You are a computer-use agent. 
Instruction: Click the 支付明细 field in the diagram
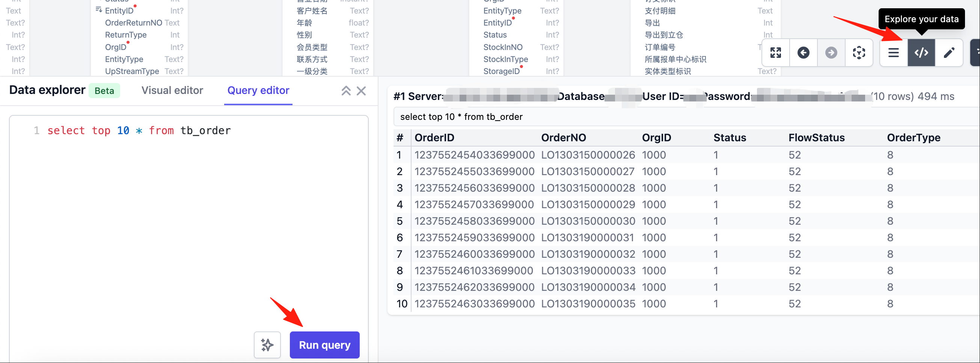660,11
